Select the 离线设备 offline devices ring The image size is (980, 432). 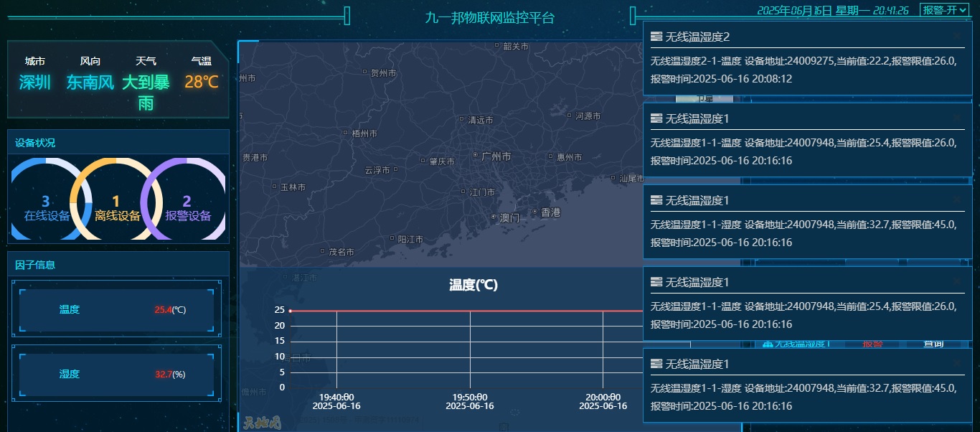coord(117,199)
